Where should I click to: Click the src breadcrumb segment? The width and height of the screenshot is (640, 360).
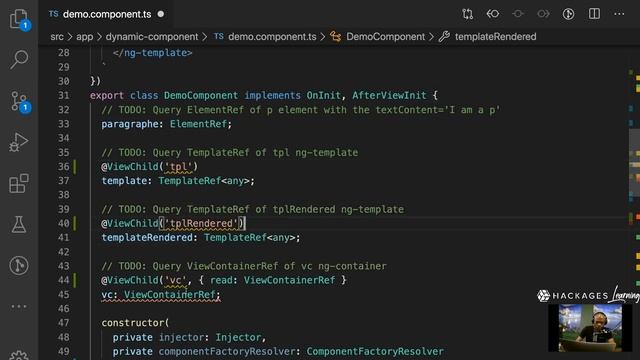click(x=57, y=37)
